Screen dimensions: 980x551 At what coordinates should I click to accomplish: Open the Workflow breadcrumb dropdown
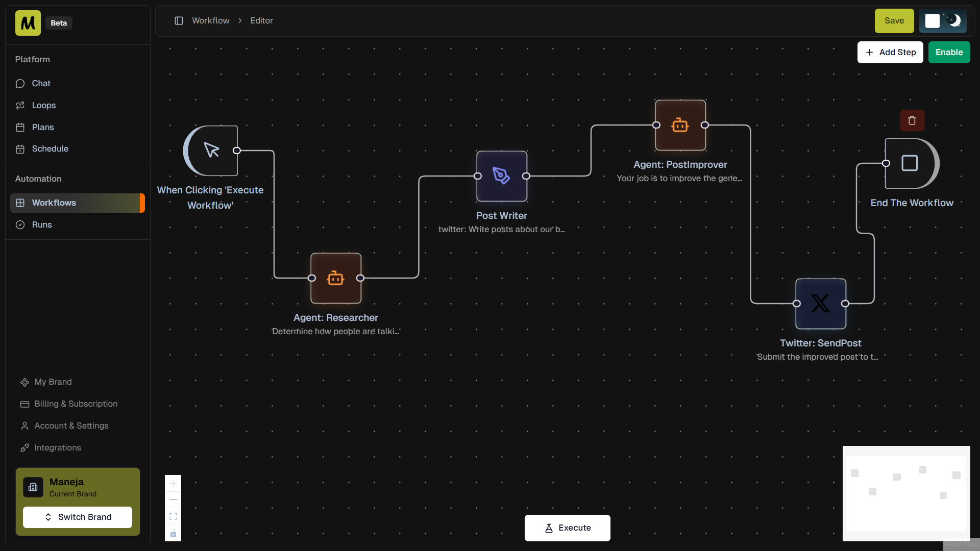(210, 20)
